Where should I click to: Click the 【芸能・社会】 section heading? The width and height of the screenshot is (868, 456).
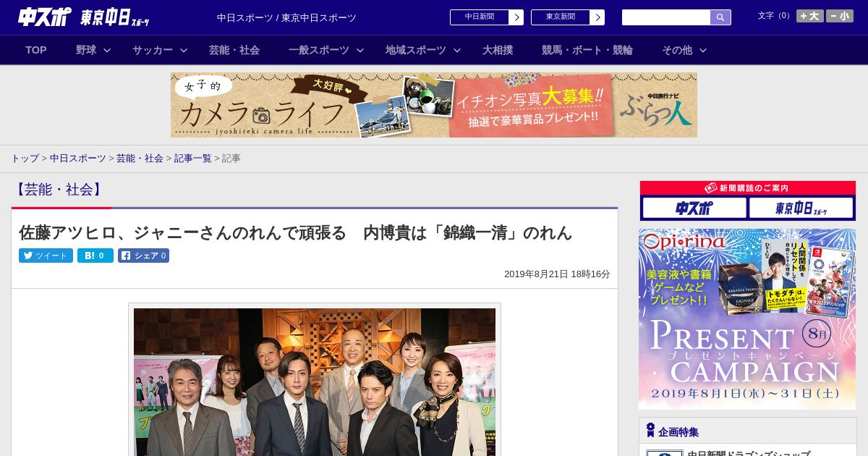[x=59, y=190]
